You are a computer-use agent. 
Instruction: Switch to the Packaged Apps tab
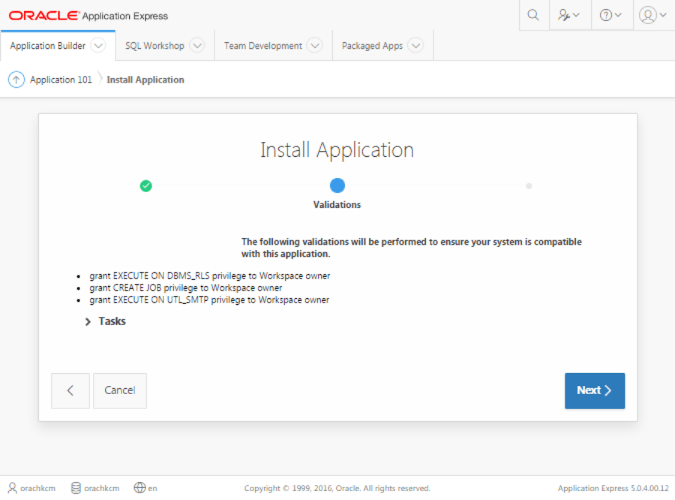(x=372, y=46)
